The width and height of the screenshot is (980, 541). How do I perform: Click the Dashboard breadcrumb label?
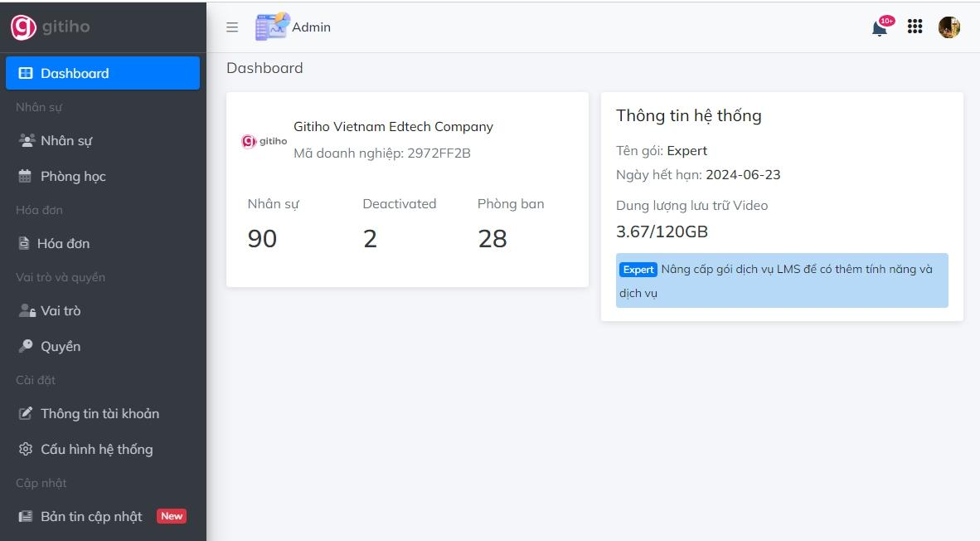(x=264, y=67)
